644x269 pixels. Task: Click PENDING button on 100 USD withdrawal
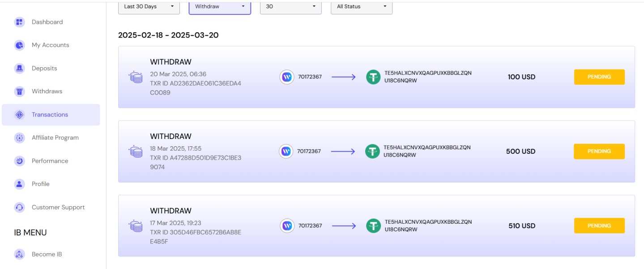(599, 77)
